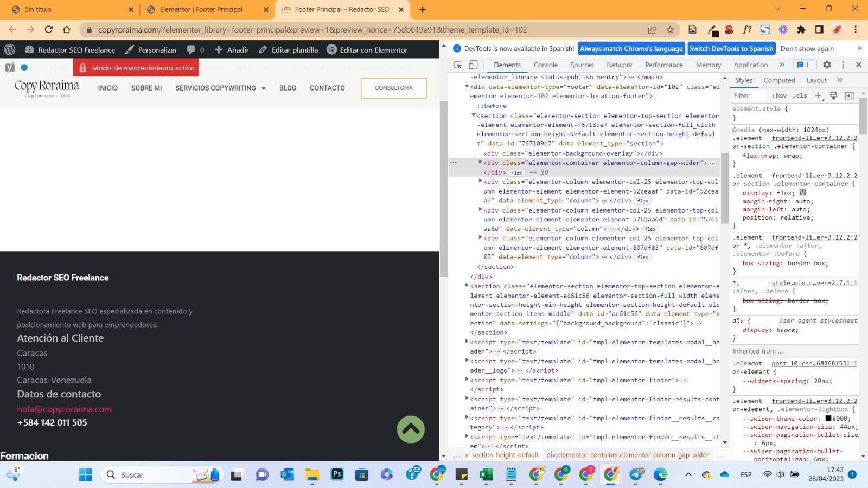Switch to the Layout tab
The height and width of the screenshot is (488, 868).
pyautogui.click(x=816, y=80)
